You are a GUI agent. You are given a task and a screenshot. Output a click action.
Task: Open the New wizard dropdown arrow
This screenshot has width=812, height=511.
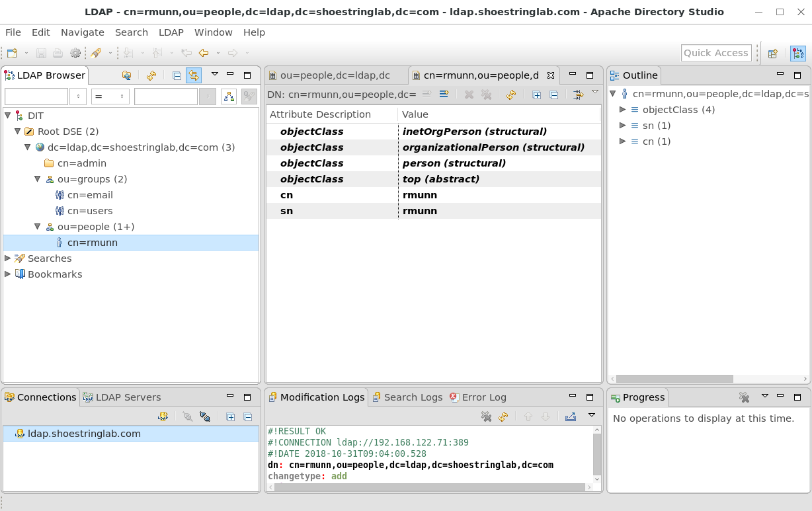tap(26, 53)
